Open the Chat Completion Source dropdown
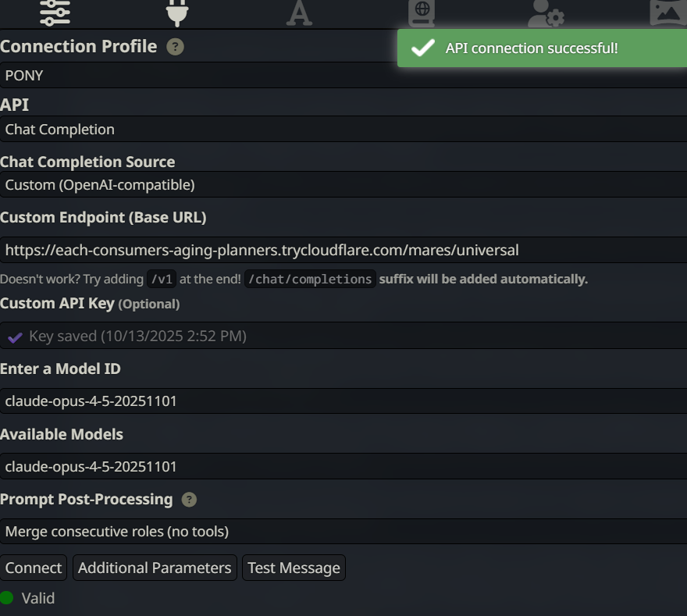This screenshot has height=616, width=687. [343, 185]
